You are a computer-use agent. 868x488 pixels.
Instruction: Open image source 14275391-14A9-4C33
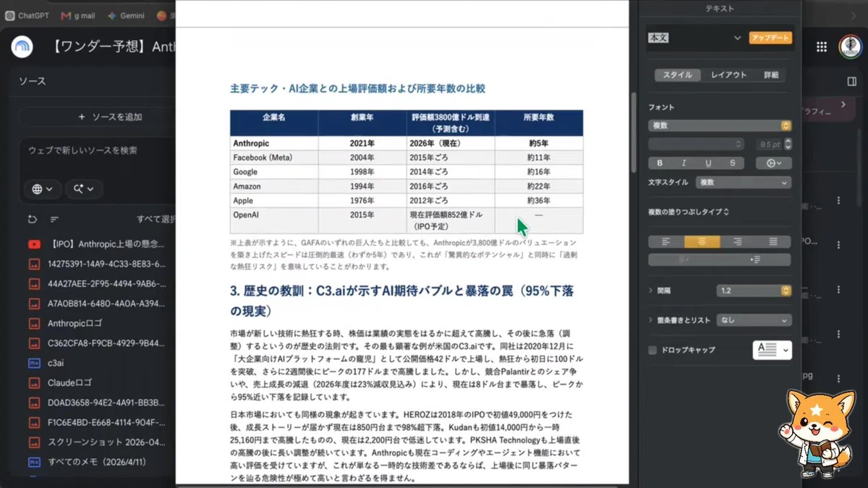pos(97,264)
